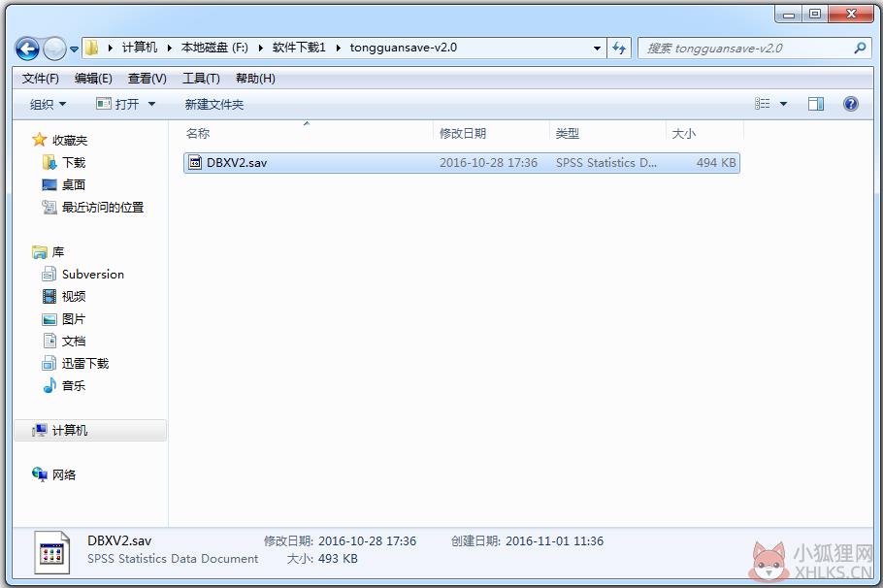Minimize the Explorer window
The width and height of the screenshot is (883, 588).
pyautogui.click(x=789, y=15)
